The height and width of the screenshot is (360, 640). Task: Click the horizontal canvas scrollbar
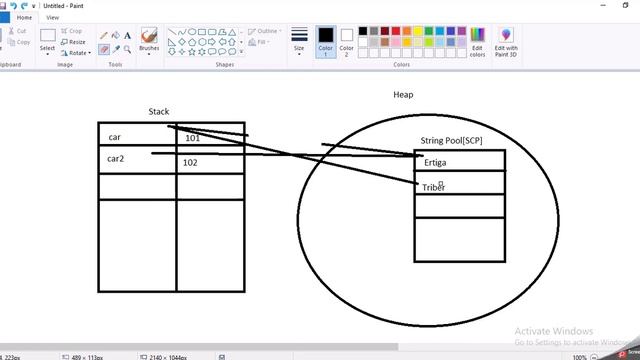click(x=199, y=347)
